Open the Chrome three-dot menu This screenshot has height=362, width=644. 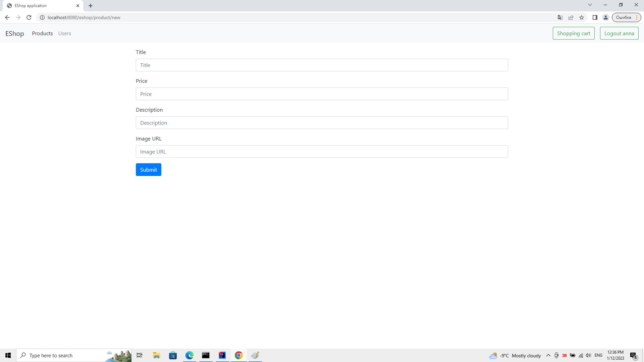(x=637, y=17)
